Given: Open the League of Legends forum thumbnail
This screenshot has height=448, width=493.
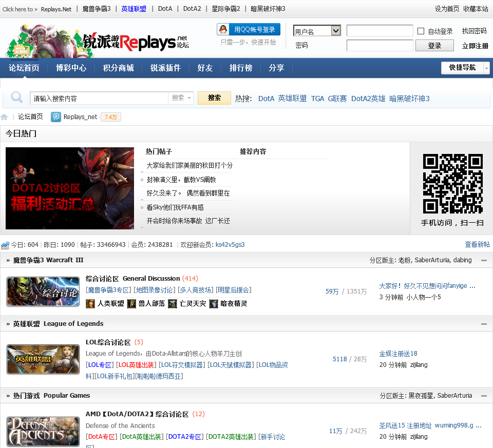Looking at the screenshot, I should pos(43,359).
